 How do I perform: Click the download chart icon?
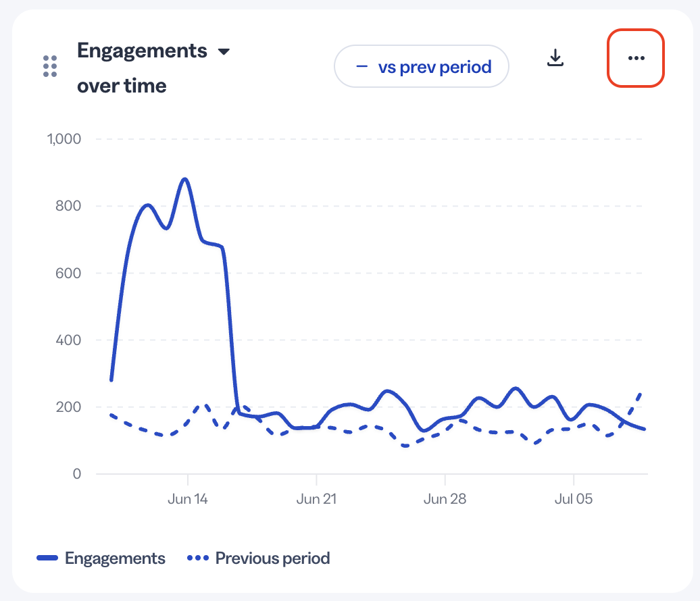[555, 58]
